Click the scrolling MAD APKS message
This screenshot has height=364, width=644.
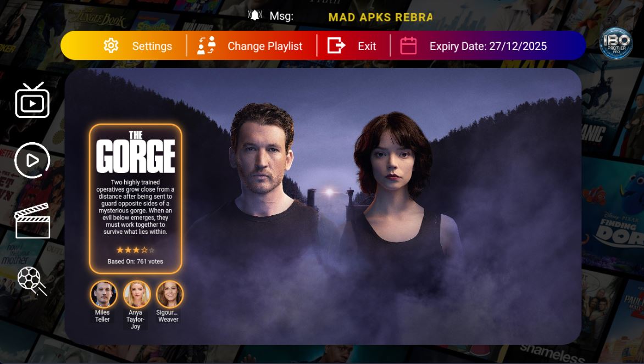click(380, 17)
